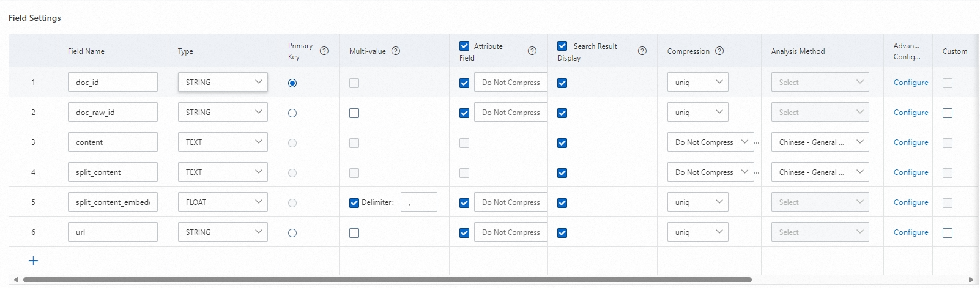The height and width of the screenshot is (288, 980).
Task: Open the Type dropdown for doc_id
Action: pyautogui.click(x=223, y=82)
